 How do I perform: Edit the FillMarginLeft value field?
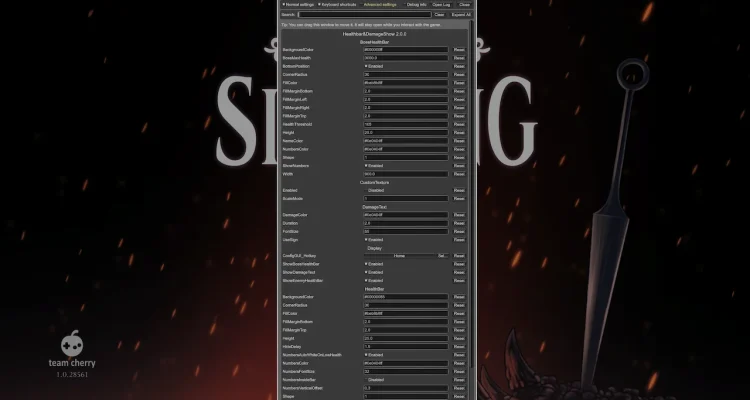(406, 100)
